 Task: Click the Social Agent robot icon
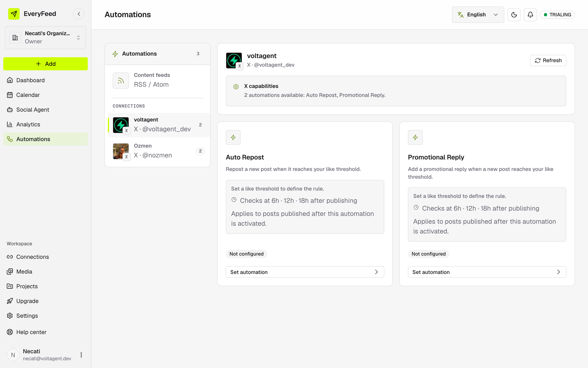click(10, 110)
